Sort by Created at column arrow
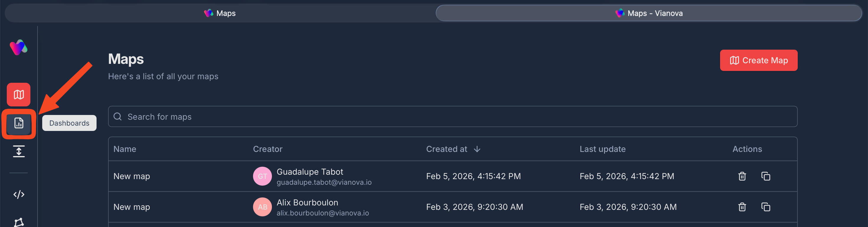Viewport: 868px width, 227px height. 477,149
